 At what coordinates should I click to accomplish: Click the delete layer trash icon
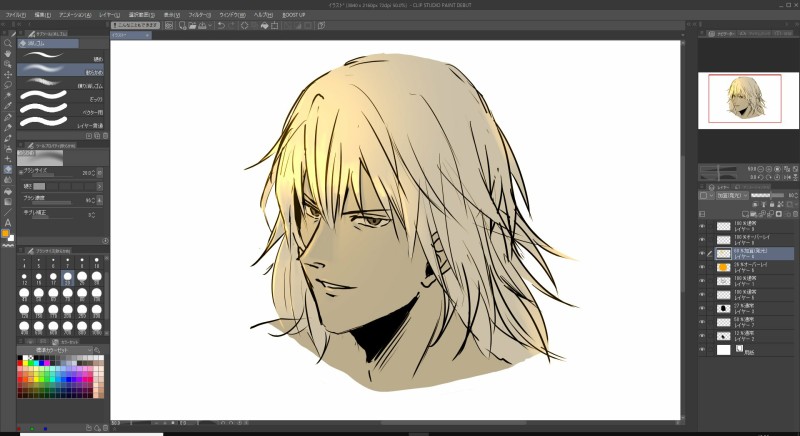click(x=796, y=214)
